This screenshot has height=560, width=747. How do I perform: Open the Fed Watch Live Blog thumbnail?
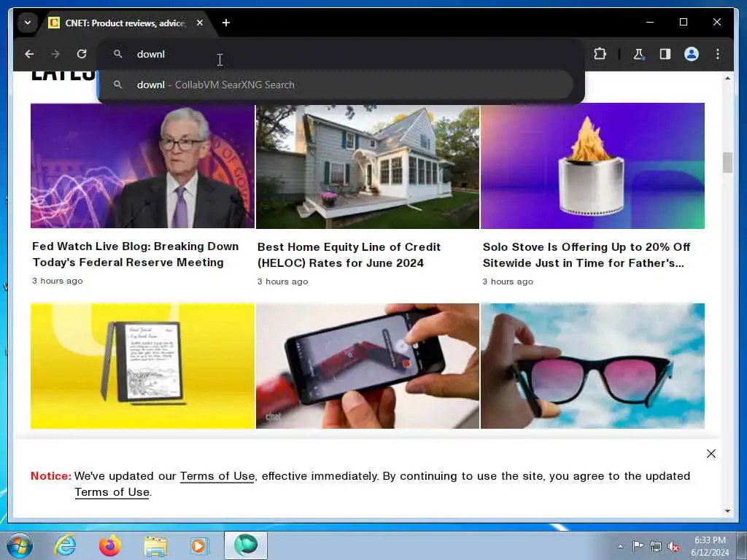pyautogui.click(x=142, y=166)
